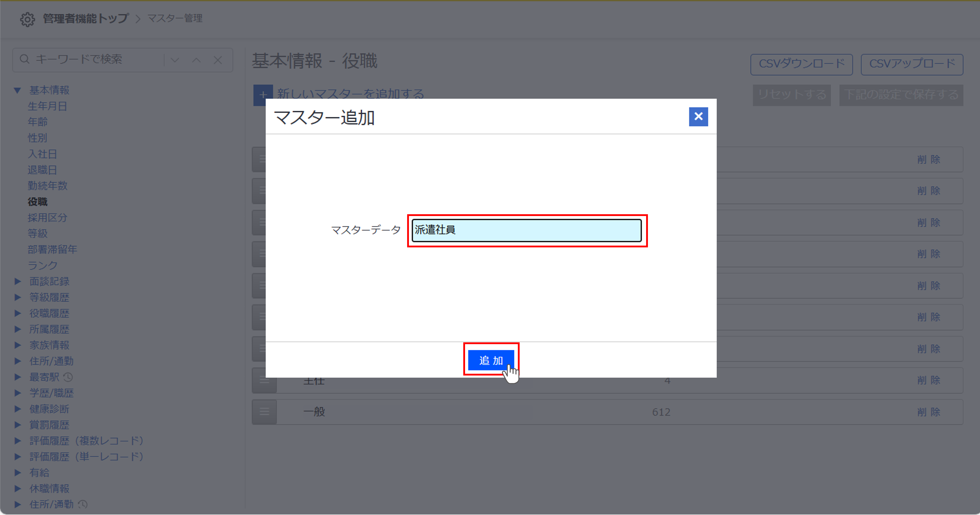Click the drag handle of 一般 row

point(264,412)
